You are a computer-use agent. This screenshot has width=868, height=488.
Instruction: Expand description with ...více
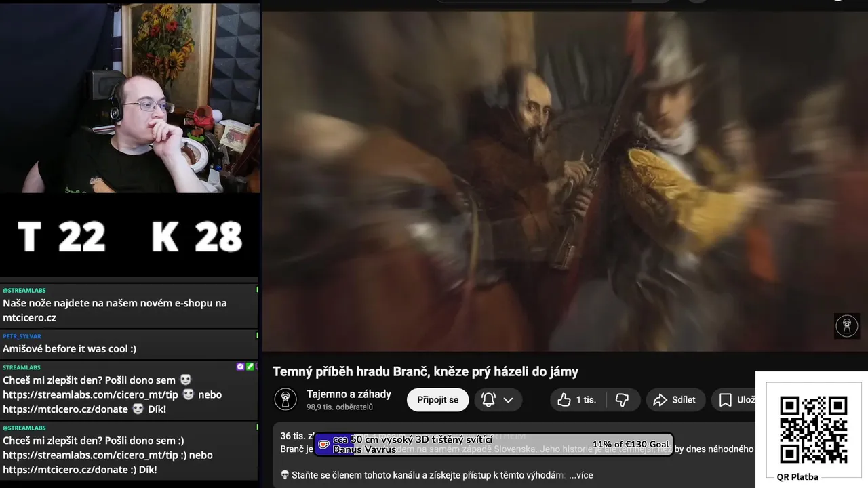(581, 475)
